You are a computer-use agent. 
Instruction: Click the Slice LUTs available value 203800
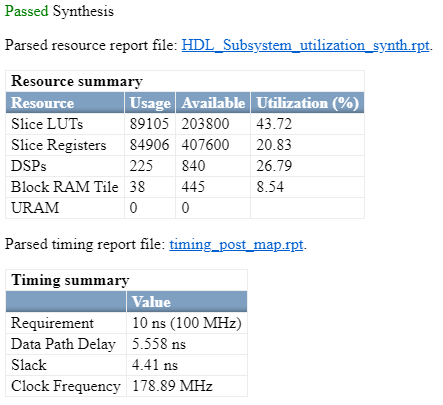pos(205,124)
